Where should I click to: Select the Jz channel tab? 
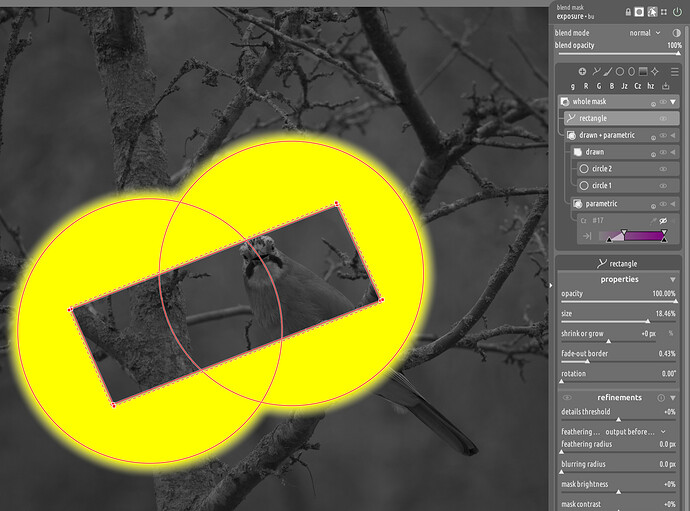[624, 86]
